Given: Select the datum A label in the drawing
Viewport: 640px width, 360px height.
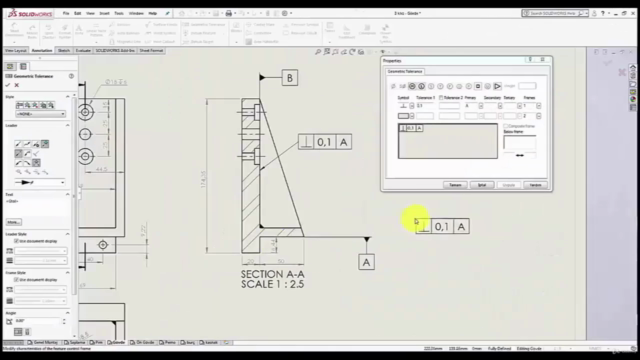Looking at the screenshot, I should click(367, 262).
